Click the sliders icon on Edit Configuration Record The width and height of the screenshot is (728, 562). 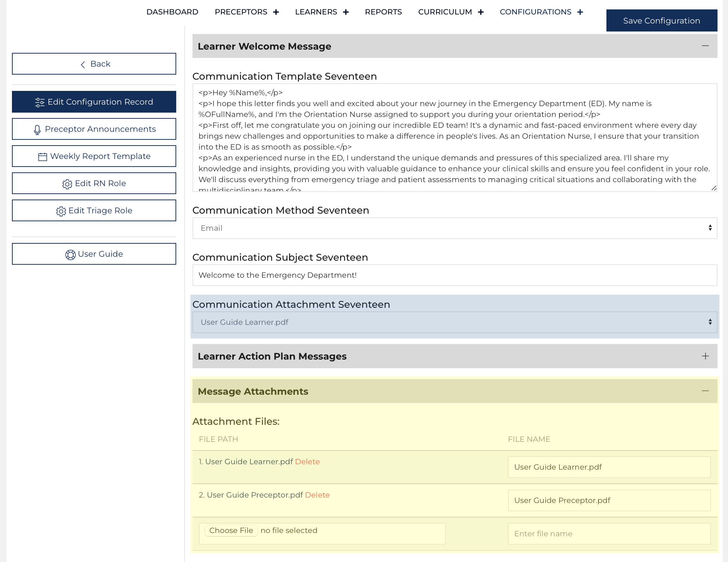pos(40,102)
